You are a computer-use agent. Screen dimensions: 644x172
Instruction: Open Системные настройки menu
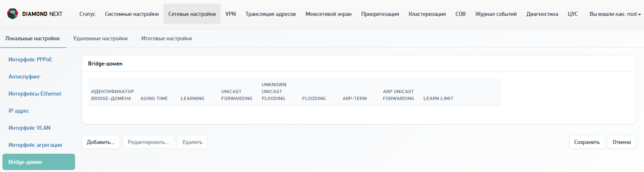(132, 14)
